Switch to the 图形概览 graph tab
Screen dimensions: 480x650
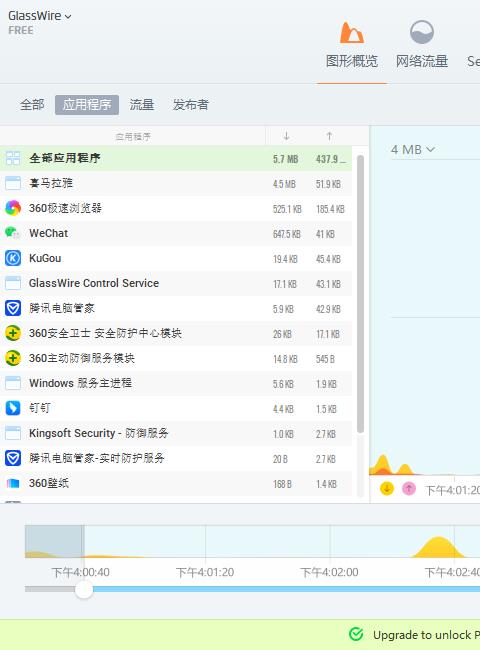tap(352, 45)
